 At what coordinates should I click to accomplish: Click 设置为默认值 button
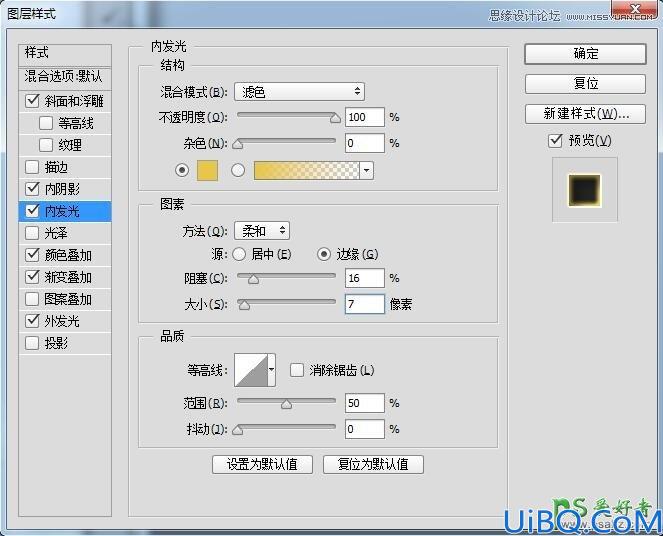[263, 464]
